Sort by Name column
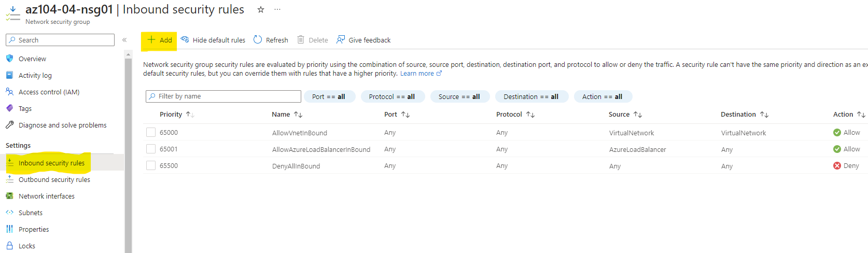868x253 pixels. pos(287,115)
